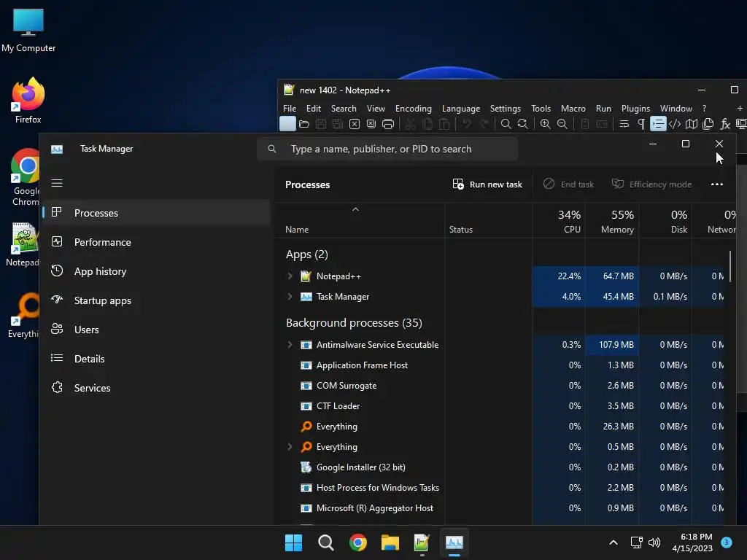This screenshot has width=747, height=560.
Task: Click the Task Manager search field
Action: pos(387,149)
